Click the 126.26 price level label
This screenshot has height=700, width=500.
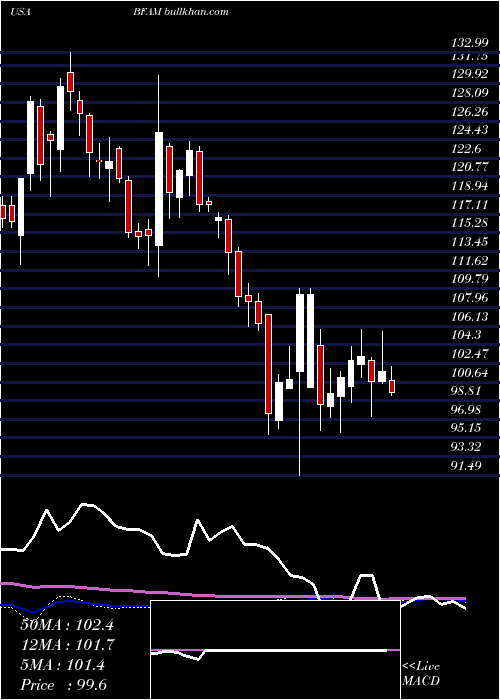470,112
